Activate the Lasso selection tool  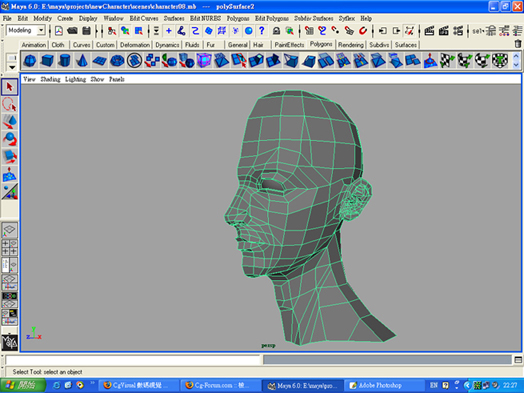[9, 105]
